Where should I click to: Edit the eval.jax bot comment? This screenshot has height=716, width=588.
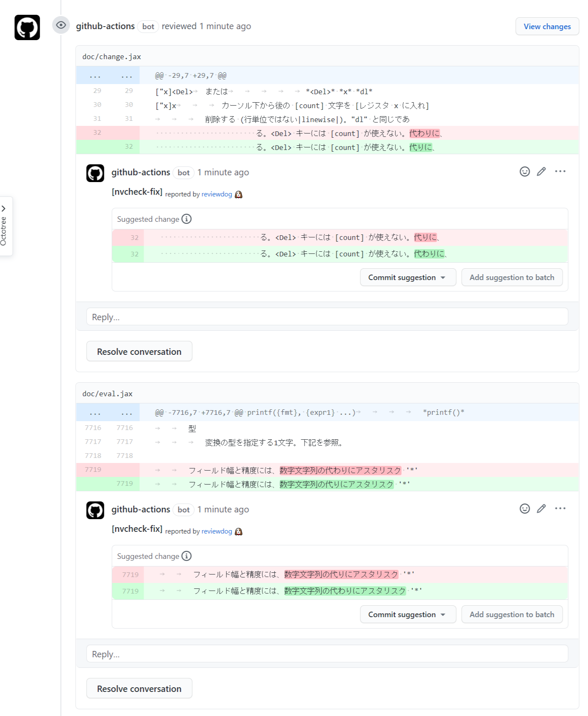[x=542, y=509]
